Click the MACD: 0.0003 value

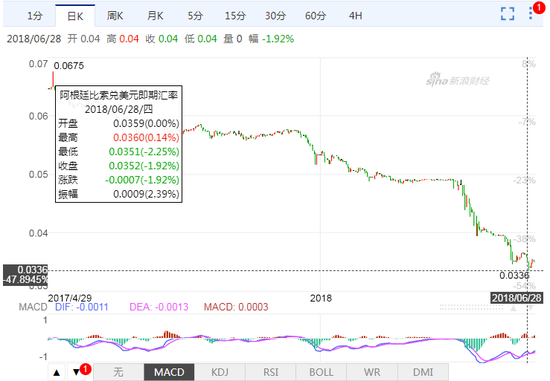[236, 307]
